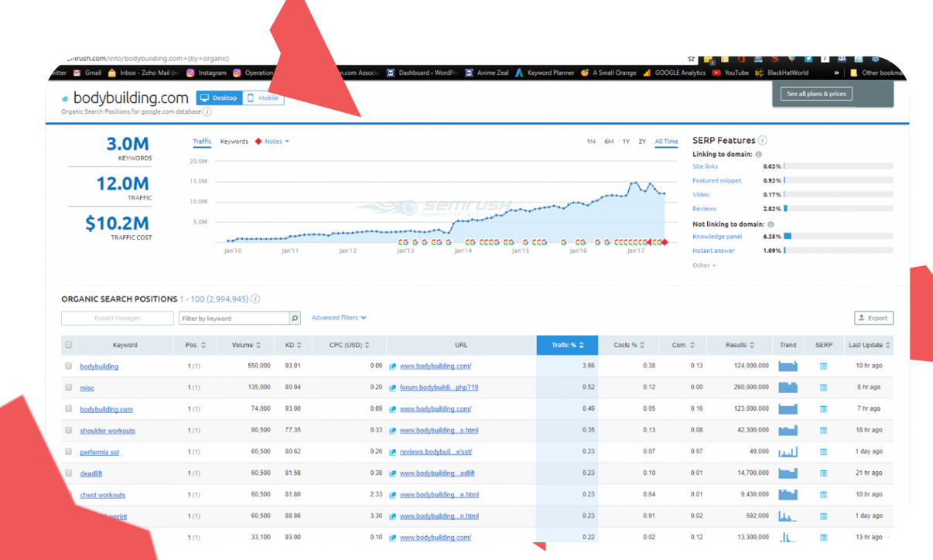
Task: Open the shoulder workouts keyword link
Action: 108,431
